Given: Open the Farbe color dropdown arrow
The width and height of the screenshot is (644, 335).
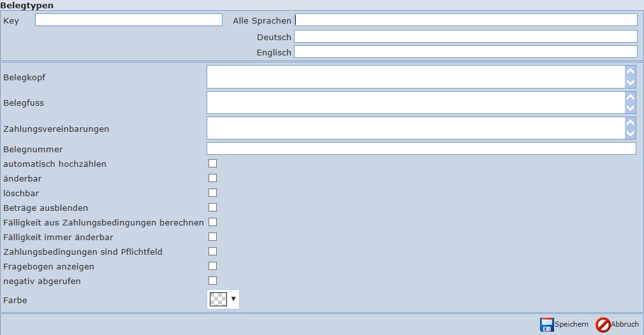Looking at the screenshot, I should [x=233, y=299].
